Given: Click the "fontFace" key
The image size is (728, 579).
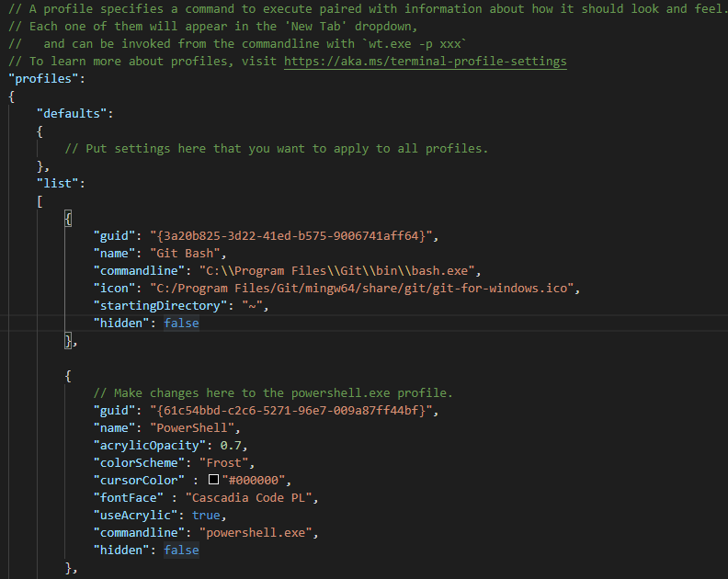Looking at the screenshot, I should point(128,498).
